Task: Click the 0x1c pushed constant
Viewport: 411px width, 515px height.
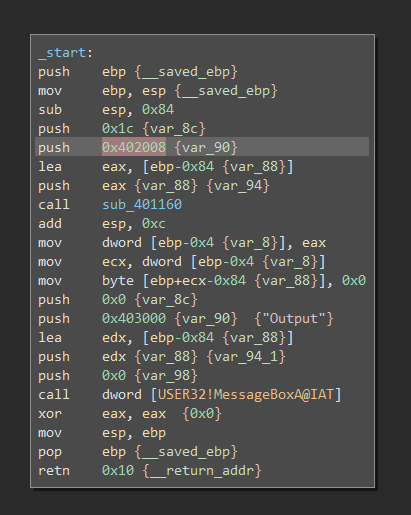Action: tap(118, 128)
